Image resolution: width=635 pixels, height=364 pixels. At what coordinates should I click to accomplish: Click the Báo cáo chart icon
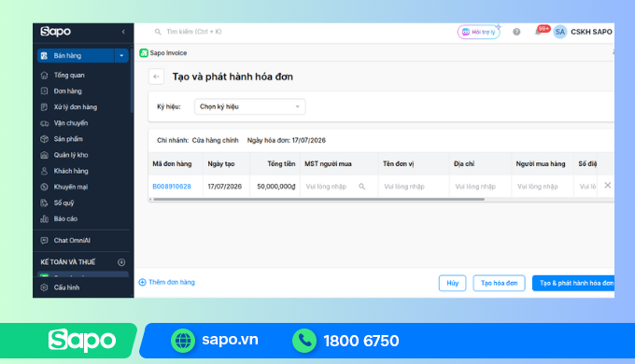click(x=45, y=218)
